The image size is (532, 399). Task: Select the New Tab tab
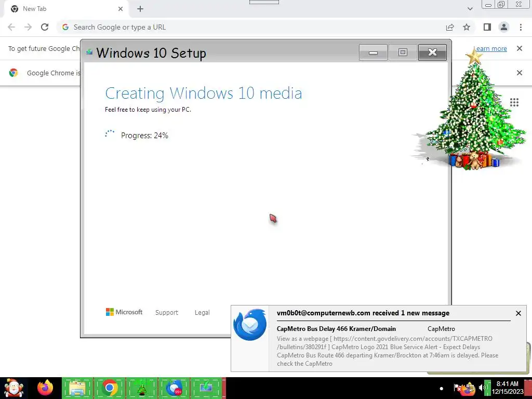click(66, 9)
